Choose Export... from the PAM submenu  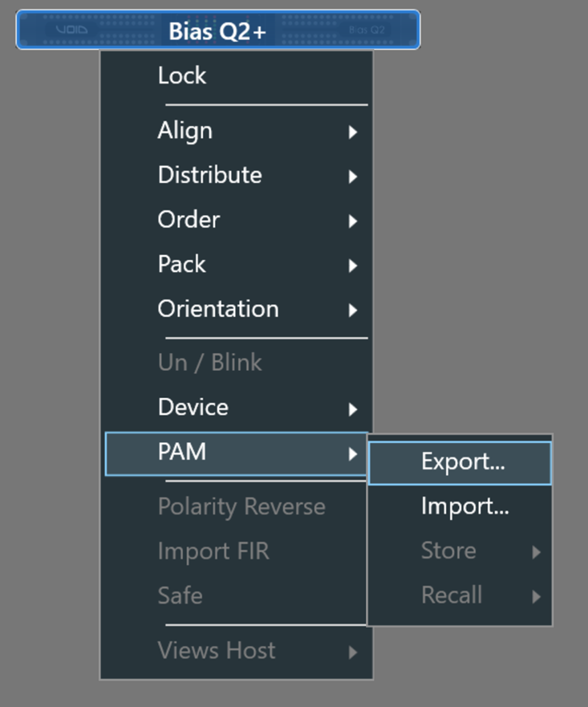[x=463, y=462]
